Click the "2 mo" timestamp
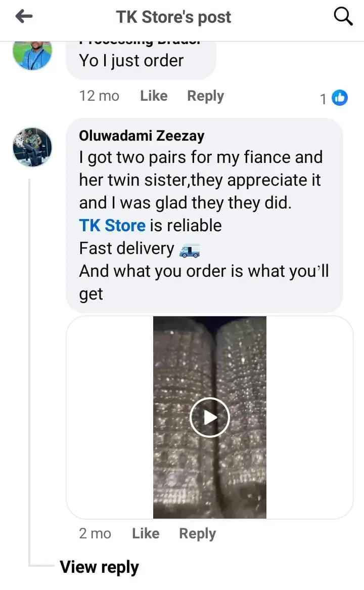Screen dimensions: 364x590 coord(95,533)
